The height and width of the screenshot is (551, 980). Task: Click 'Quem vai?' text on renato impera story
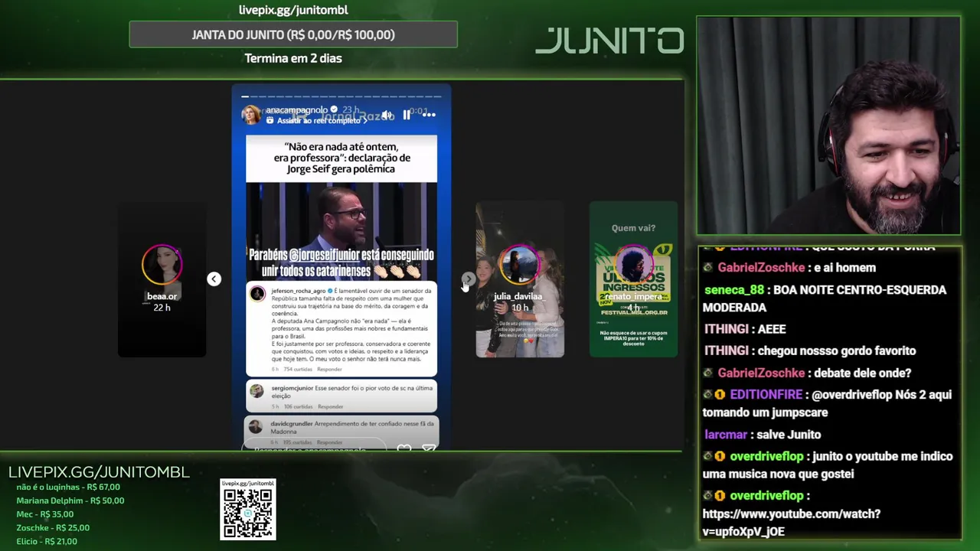(x=633, y=228)
